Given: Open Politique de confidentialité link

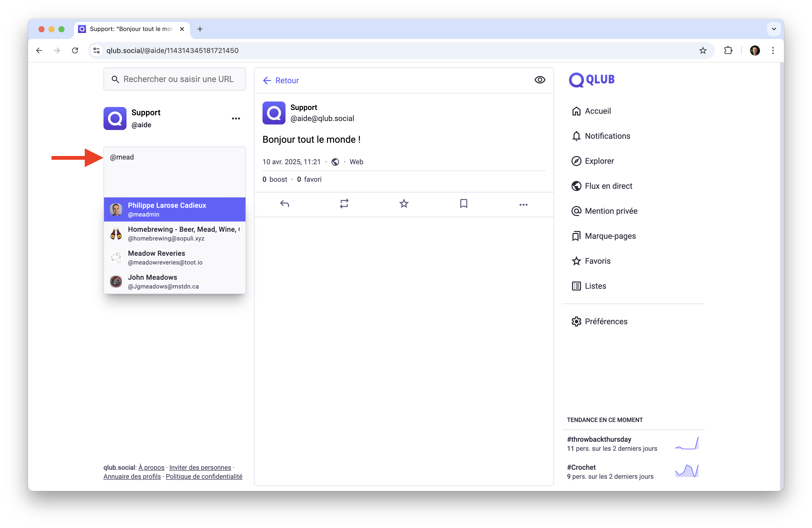Looking at the screenshot, I should [x=204, y=476].
